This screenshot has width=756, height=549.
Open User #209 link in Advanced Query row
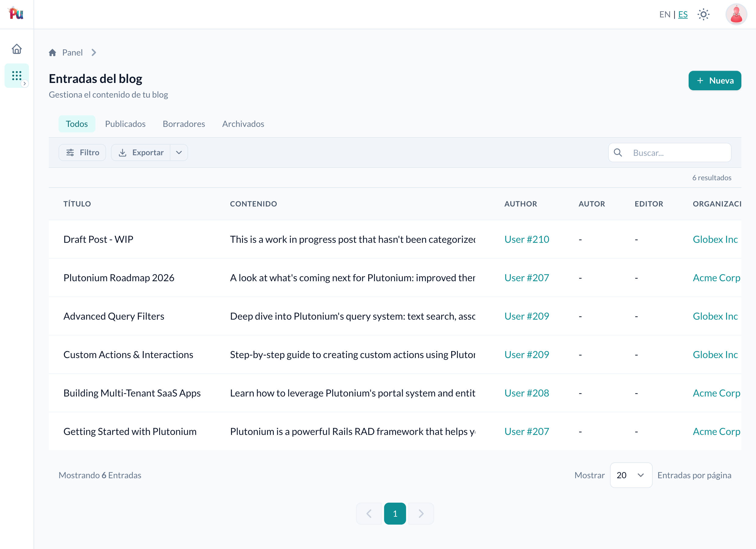coord(527,316)
